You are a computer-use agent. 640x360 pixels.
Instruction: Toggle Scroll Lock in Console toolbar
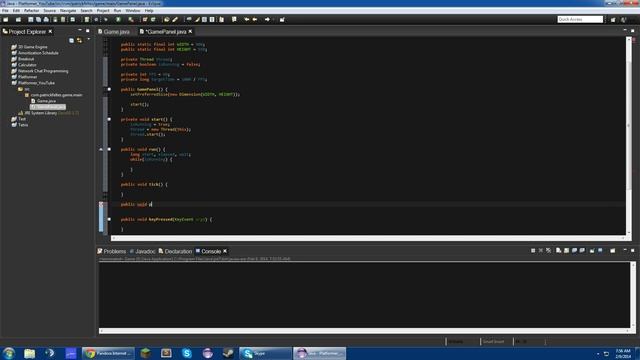[x=567, y=251]
